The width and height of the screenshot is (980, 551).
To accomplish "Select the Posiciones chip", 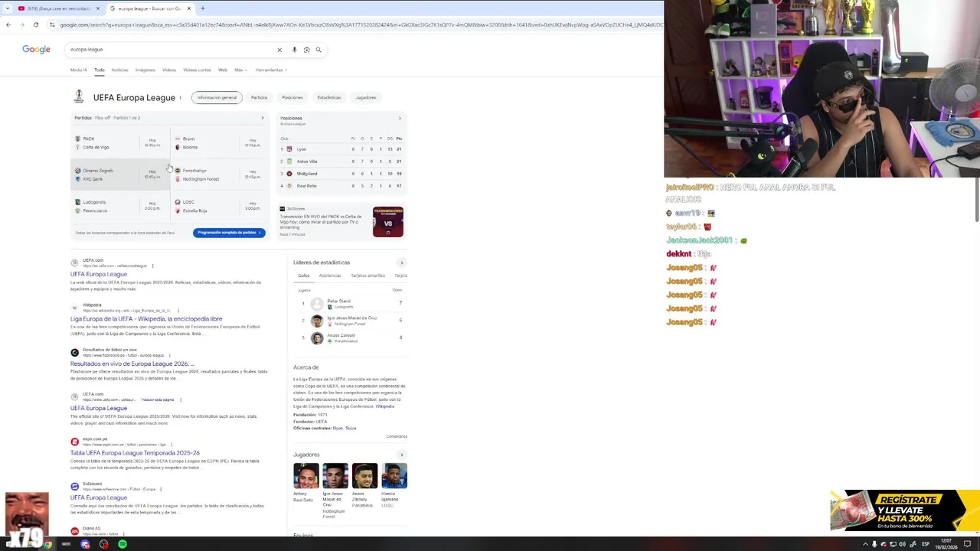I will (292, 97).
